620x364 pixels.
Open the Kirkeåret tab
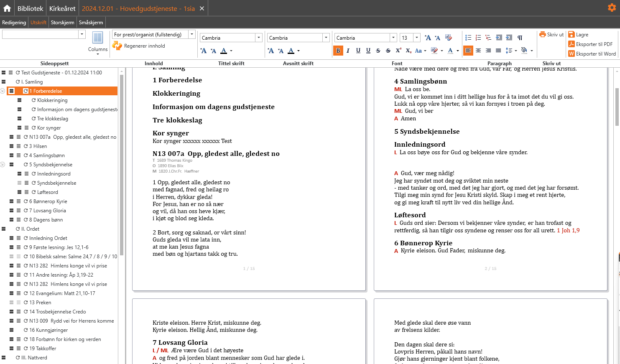point(62,8)
